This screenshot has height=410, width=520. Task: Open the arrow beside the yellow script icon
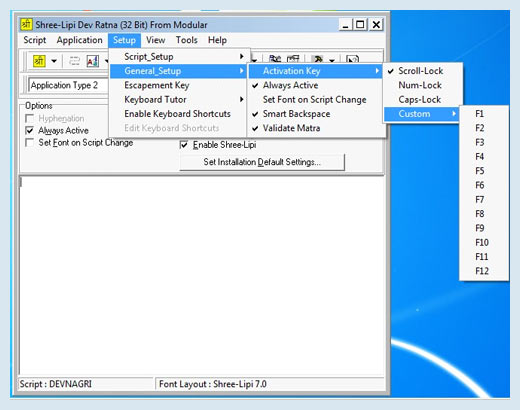(54, 61)
